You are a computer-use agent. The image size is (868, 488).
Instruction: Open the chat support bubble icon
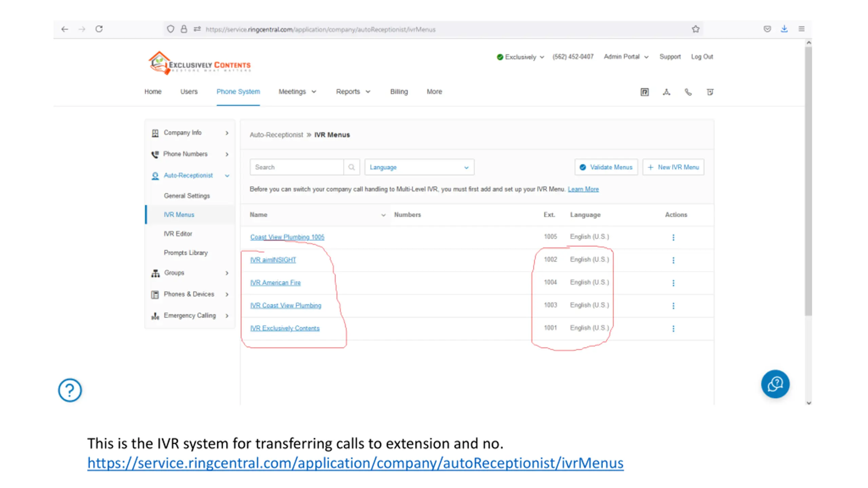point(775,384)
